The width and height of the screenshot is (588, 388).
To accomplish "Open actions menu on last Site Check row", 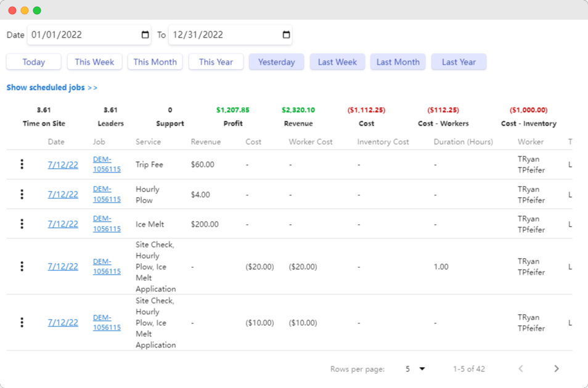I will point(22,322).
